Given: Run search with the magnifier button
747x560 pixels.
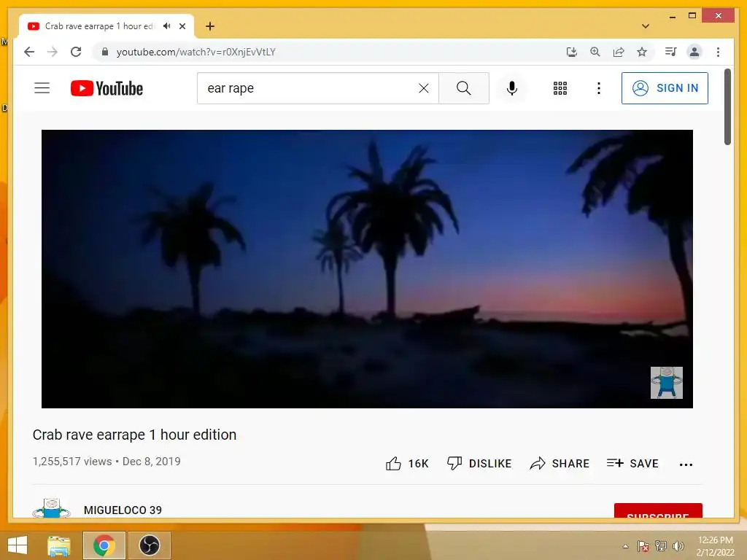Looking at the screenshot, I should [x=463, y=88].
